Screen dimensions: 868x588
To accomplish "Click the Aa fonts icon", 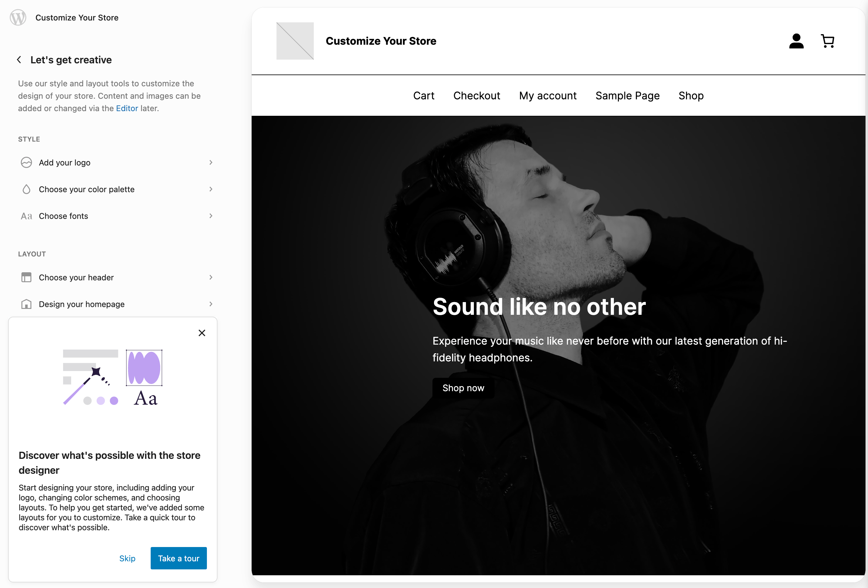I will pos(26,216).
